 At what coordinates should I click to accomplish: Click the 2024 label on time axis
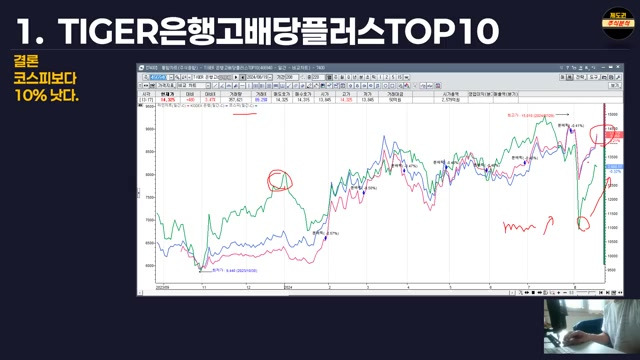[x=289, y=287]
